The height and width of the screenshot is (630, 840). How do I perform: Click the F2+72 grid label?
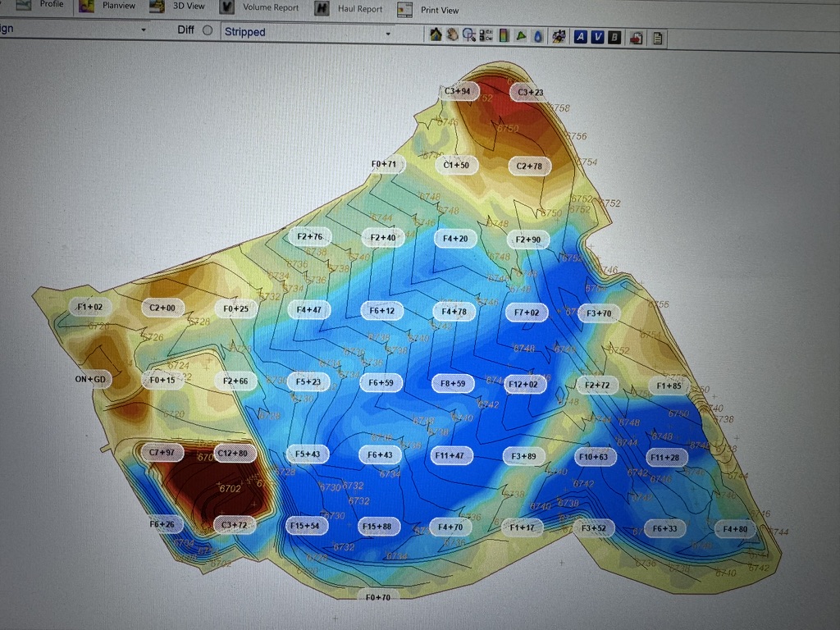point(597,386)
